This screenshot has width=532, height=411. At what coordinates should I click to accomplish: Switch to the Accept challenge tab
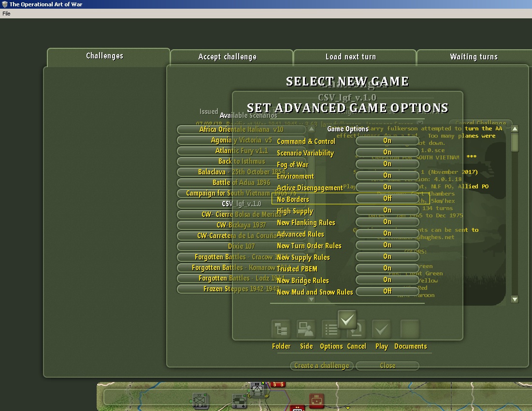231,57
